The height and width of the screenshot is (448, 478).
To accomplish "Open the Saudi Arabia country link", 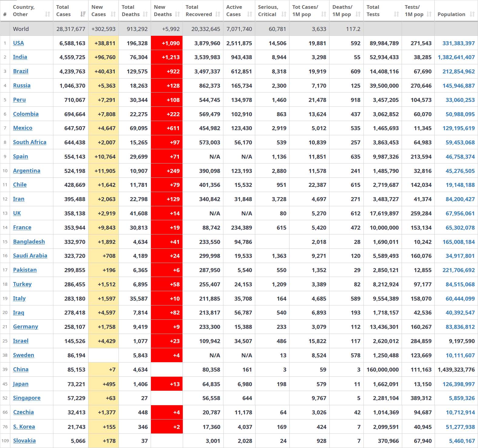I will click(30, 256).
